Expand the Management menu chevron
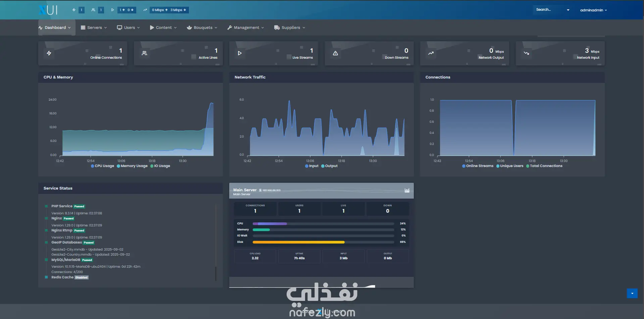The image size is (644, 319). (x=262, y=28)
